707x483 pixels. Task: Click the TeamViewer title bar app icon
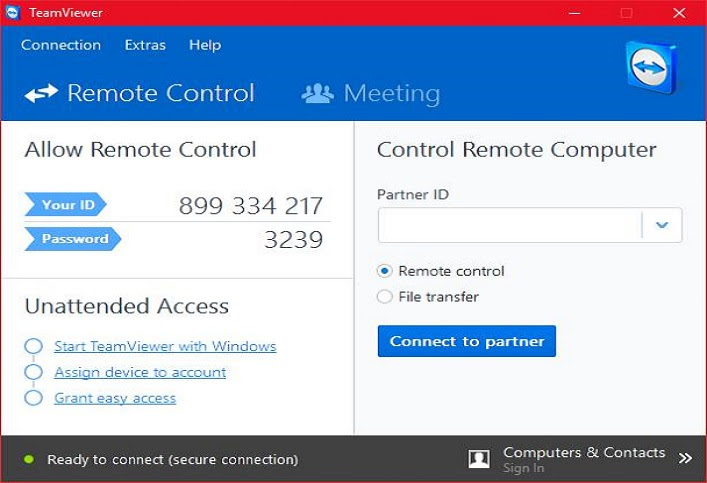13,13
